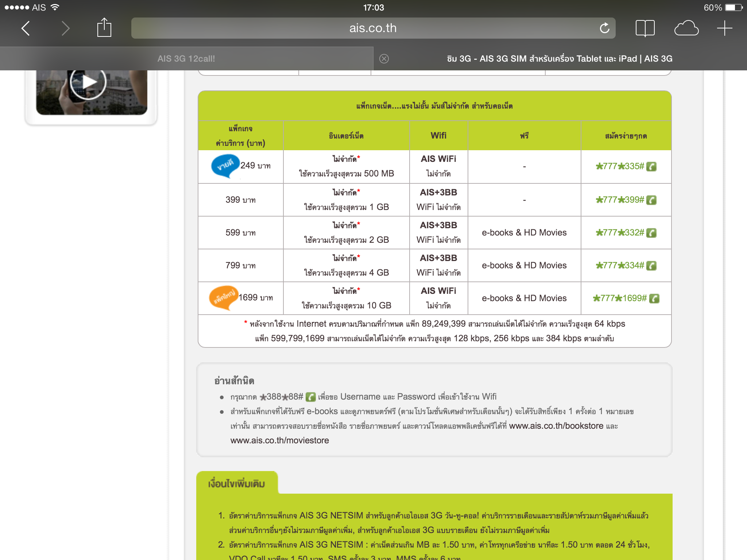Open www.ais.co.th/bookstore link
The height and width of the screenshot is (560, 747).
pyautogui.click(x=556, y=426)
